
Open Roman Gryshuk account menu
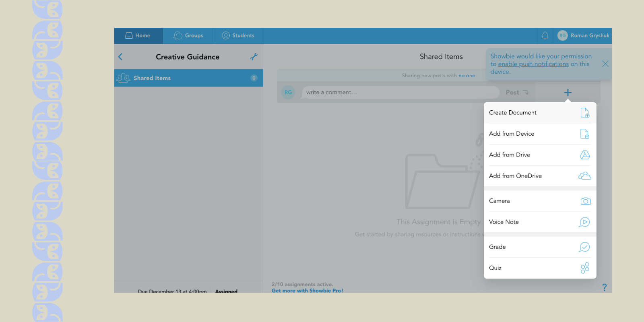click(583, 35)
